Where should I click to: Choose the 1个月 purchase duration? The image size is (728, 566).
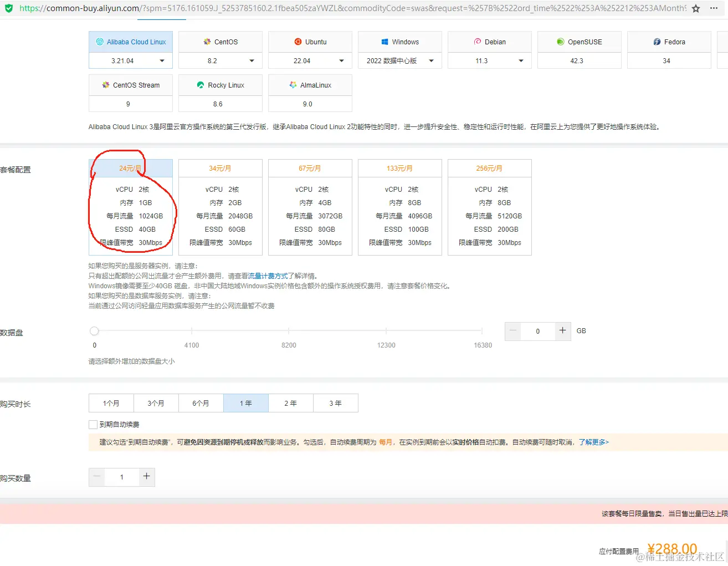tap(111, 403)
